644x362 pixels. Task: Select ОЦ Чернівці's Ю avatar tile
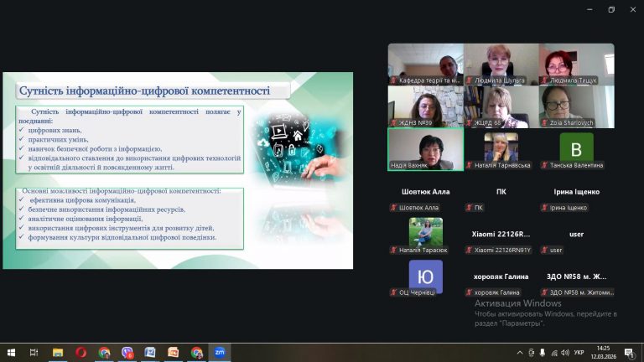coord(425,275)
